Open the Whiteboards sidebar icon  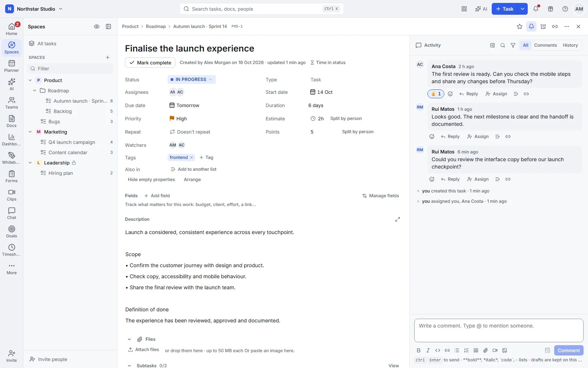(11, 158)
